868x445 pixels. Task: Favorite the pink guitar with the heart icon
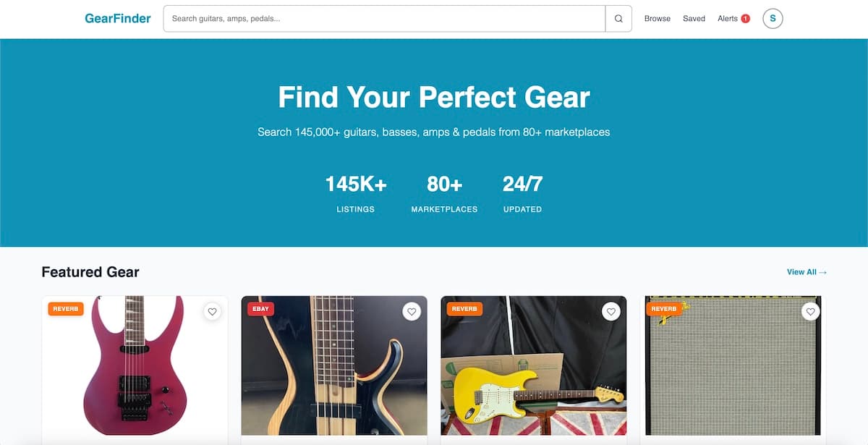(x=212, y=311)
